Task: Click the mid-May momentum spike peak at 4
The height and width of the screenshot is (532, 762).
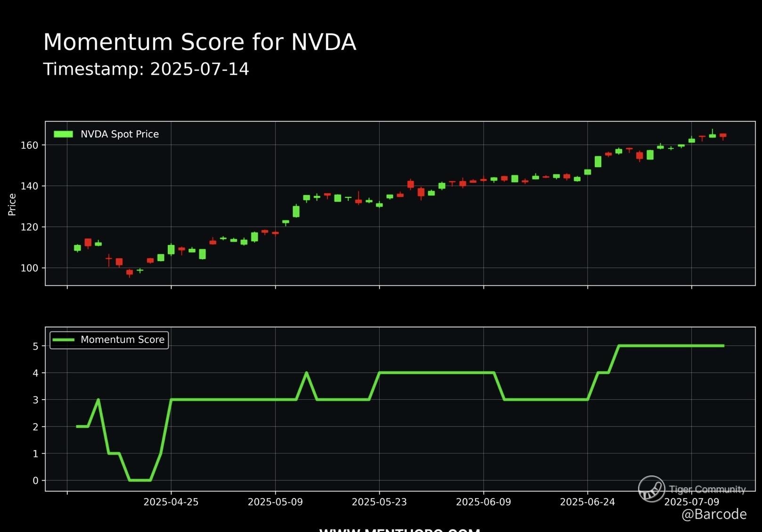Action: (306, 373)
